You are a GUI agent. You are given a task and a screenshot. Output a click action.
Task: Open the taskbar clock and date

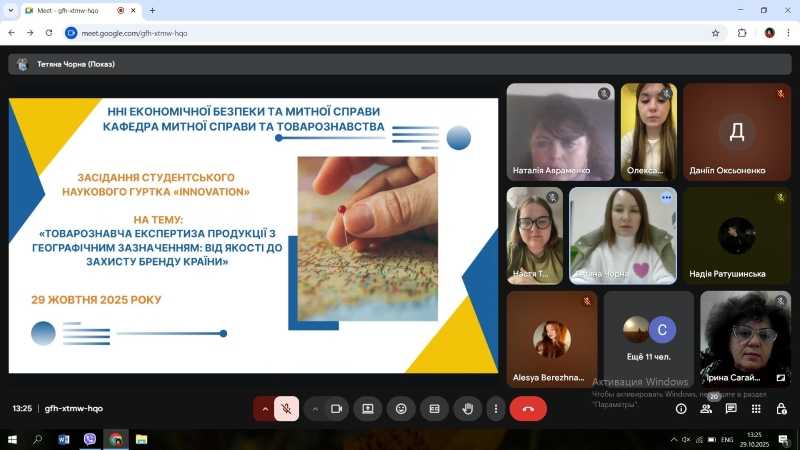[754, 439]
